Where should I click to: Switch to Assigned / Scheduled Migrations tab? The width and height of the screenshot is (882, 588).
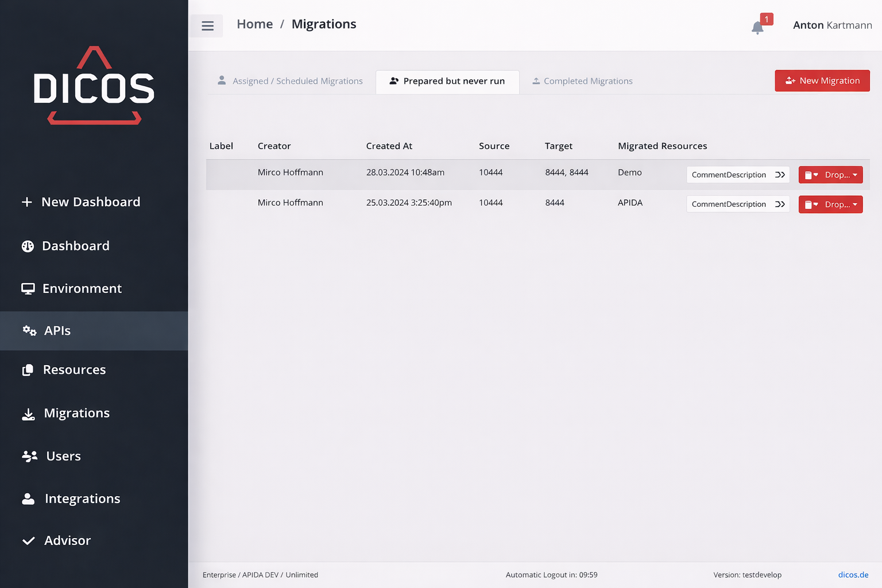291,82
